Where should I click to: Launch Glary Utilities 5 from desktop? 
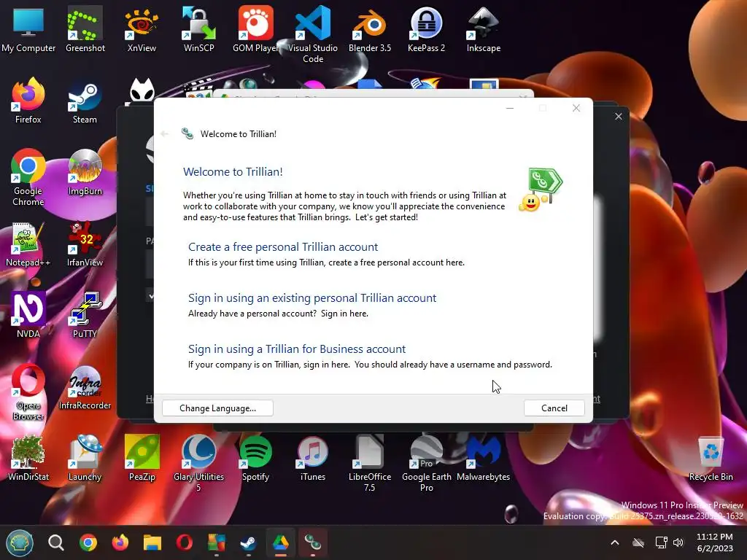198,463
